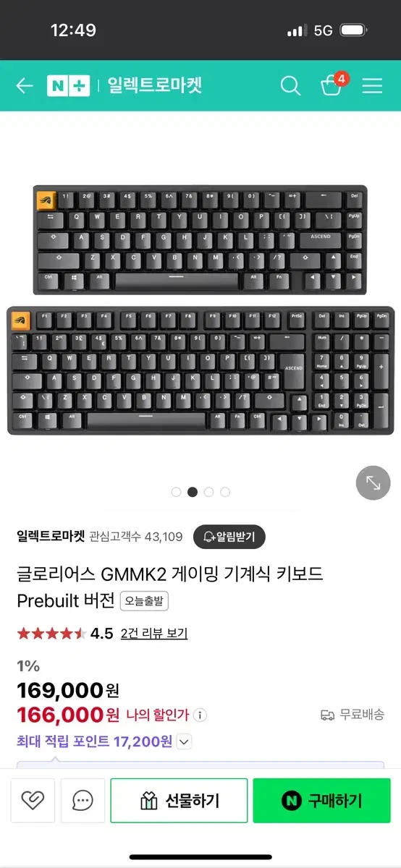Expand the product image to fullscreen
The height and width of the screenshot is (868, 401).
pos(373,482)
